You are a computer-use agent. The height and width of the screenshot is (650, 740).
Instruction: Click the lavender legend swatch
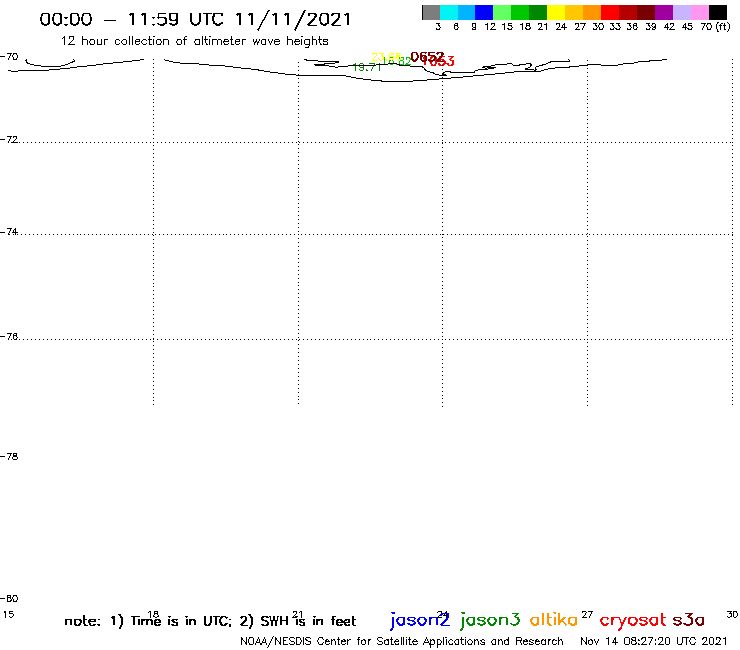(681, 12)
